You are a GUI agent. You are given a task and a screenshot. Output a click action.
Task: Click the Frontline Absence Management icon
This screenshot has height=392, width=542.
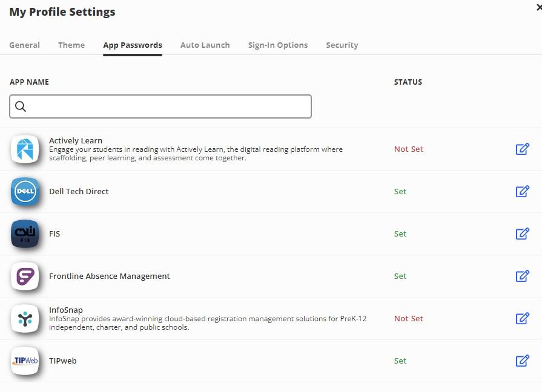coord(25,276)
